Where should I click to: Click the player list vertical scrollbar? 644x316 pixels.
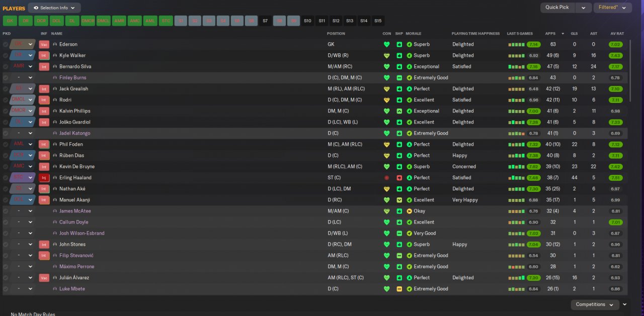tap(629, 70)
